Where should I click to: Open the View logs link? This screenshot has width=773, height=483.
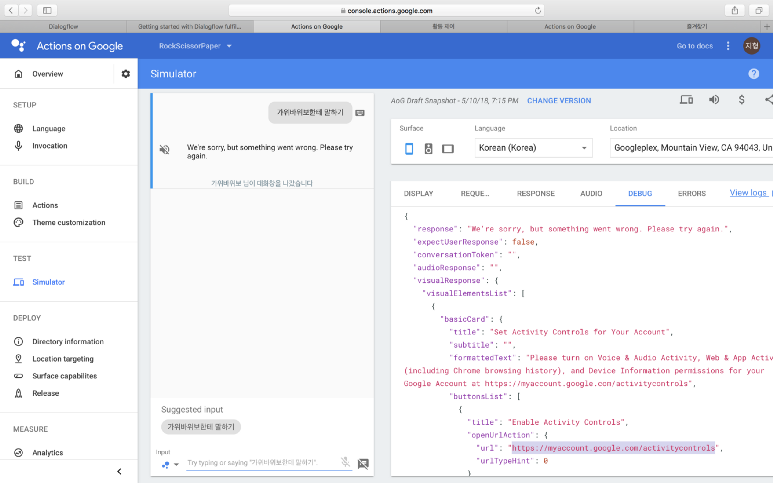750,193
